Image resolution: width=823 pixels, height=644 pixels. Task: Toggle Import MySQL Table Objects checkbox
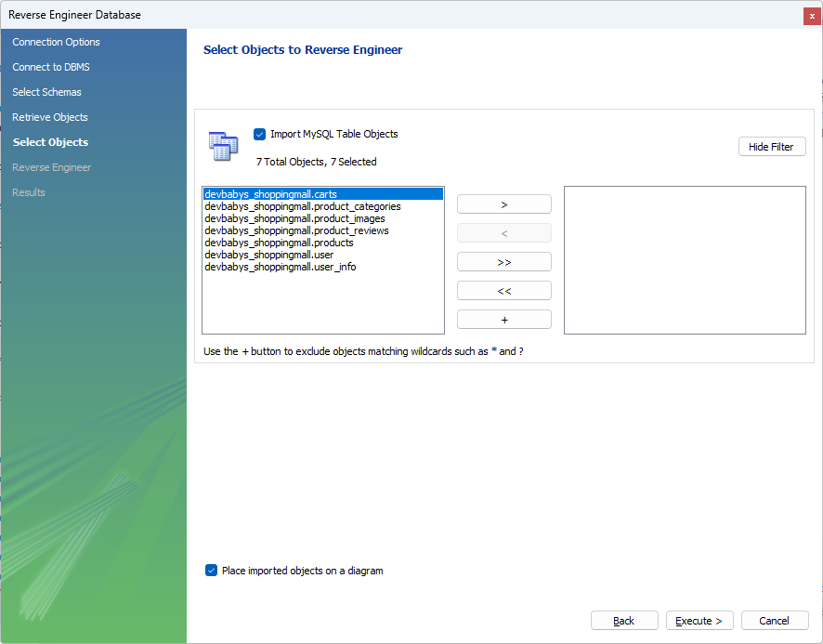coord(259,135)
